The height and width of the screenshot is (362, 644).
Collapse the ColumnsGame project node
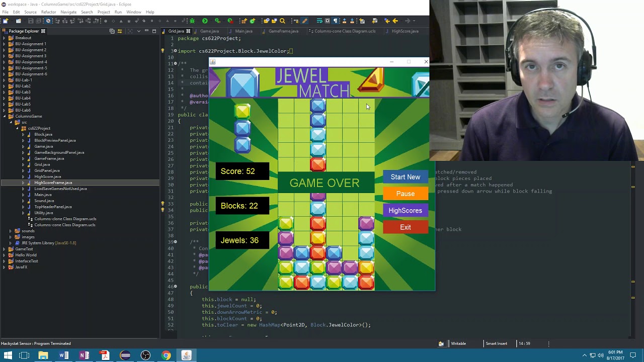coord(5,116)
